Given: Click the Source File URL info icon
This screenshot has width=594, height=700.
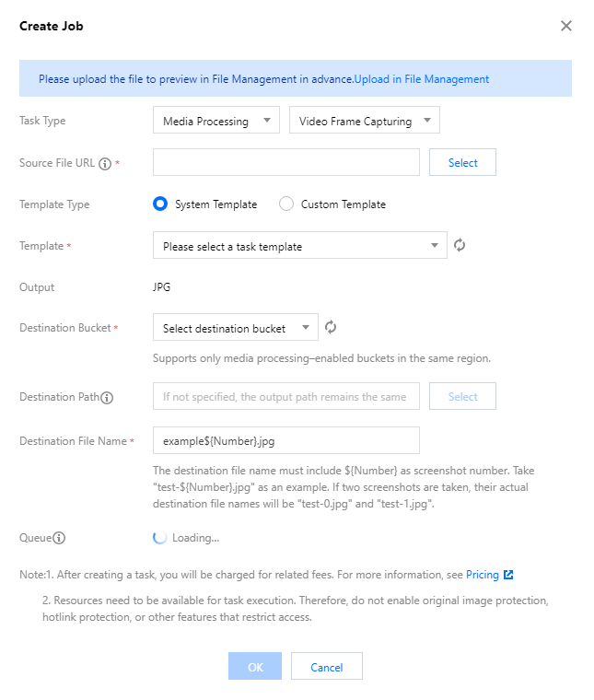Looking at the screenshot, I should click(x=105, y=164).
